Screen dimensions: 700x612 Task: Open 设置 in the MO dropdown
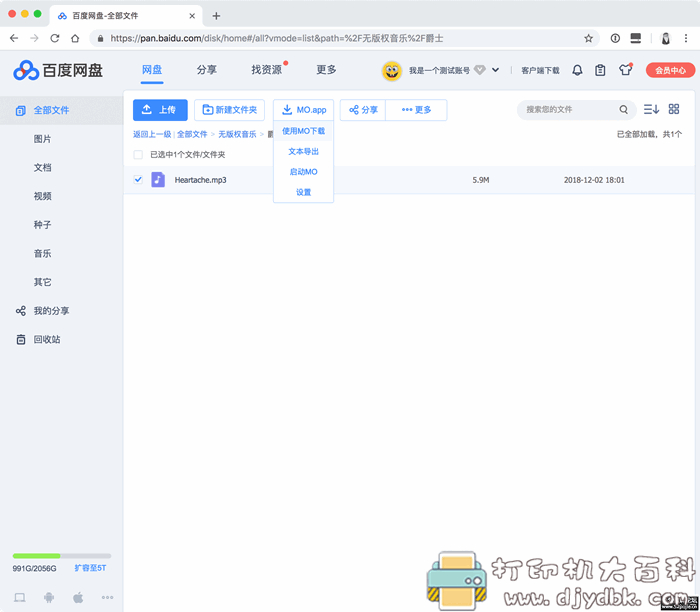click(304, 192)
